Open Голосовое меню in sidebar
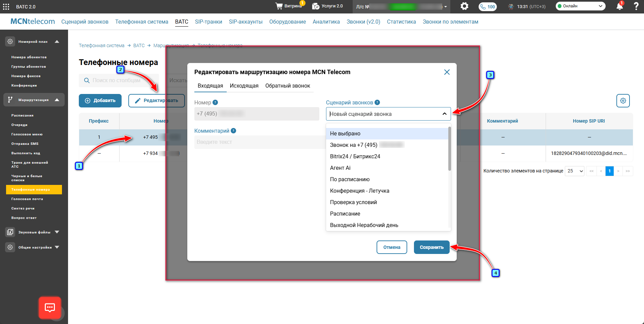 (x=27, y=134)
